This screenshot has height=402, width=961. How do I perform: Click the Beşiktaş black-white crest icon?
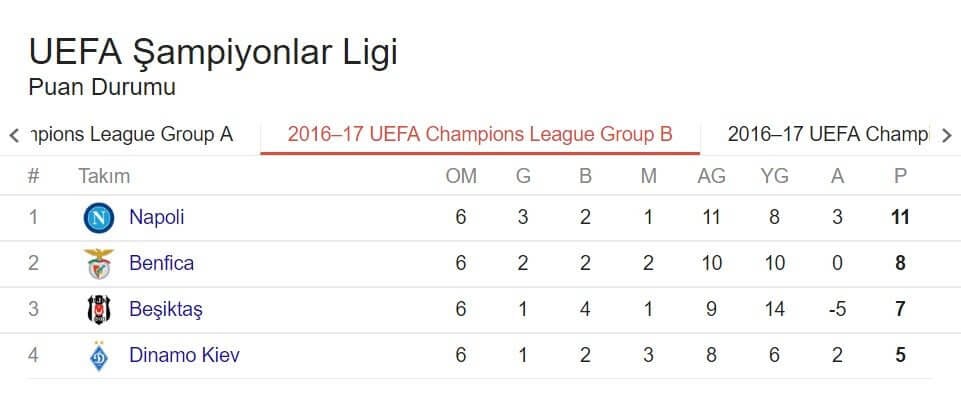click(x=99, y=309)
